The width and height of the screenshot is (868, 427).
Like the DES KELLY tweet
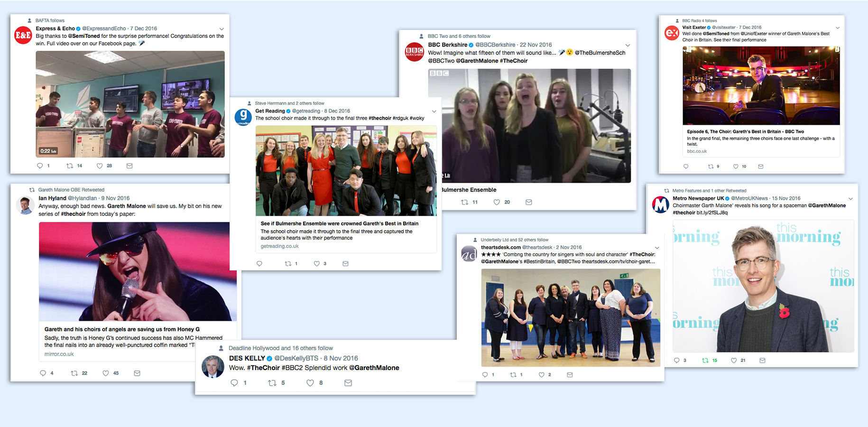pyautogui.click(x=310, y=383)
